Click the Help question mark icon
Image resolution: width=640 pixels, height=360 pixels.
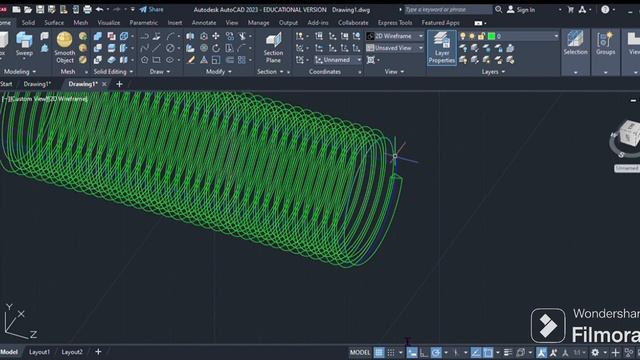[x=605, y=9]
